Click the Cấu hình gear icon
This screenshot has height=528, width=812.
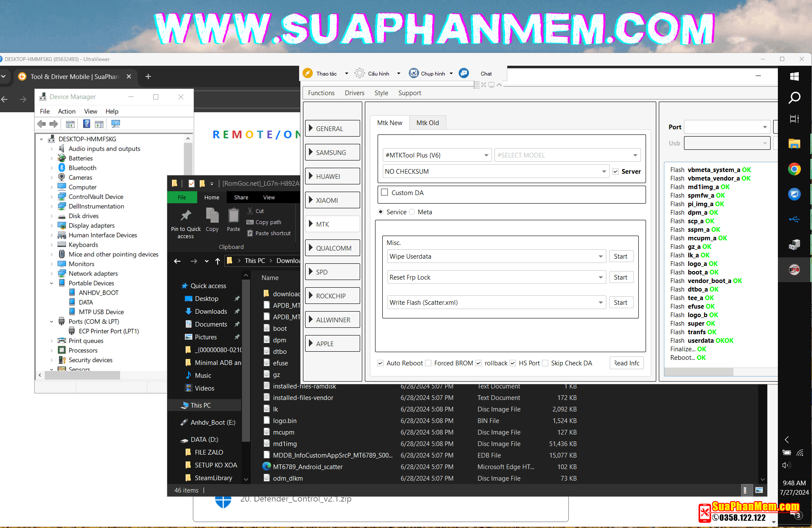coord(360,73)
